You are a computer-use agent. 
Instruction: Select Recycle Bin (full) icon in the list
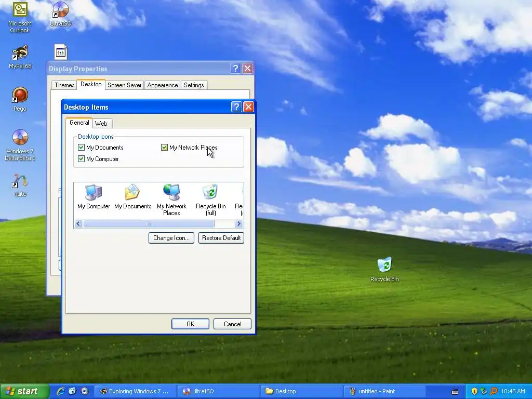tap(211, 200)
